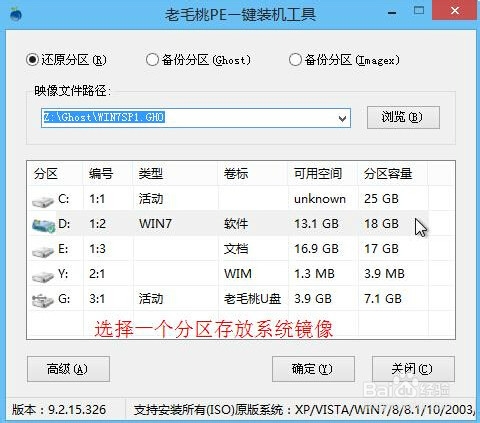Click the supported systems status bar text
This screenshot has height=423, width=480.
tap(304, 410)
